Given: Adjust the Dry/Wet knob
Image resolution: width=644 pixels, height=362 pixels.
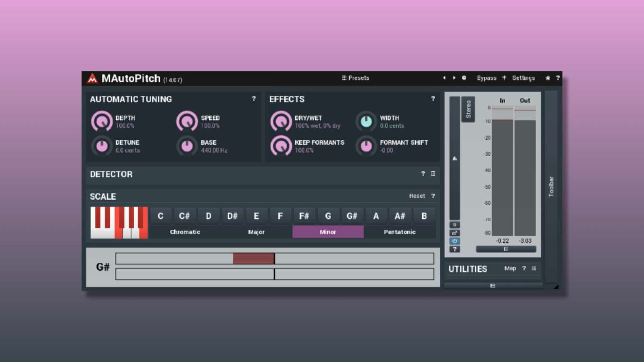Looking at the screenshot, I should click(x=281, y=121).
